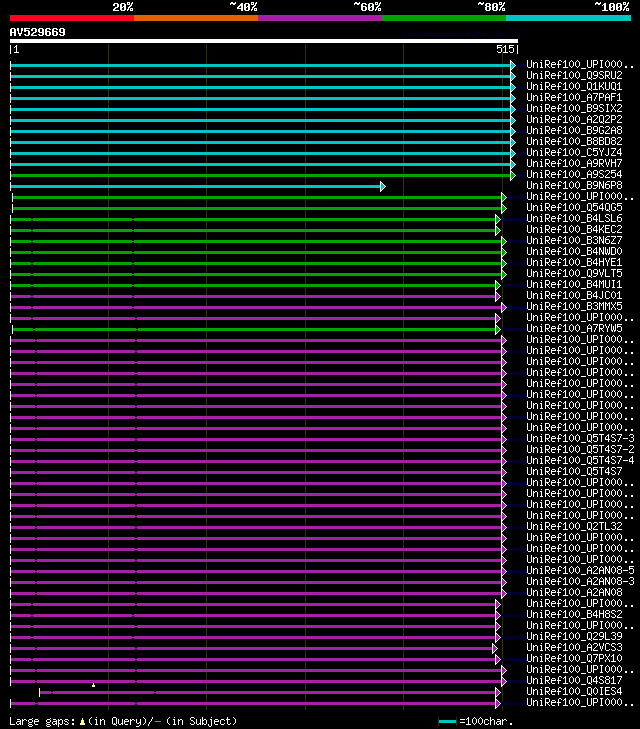The image size is (640, 729).
Task: Open hit UniRef100_A2AN08-5
Action: coord(580,570)
